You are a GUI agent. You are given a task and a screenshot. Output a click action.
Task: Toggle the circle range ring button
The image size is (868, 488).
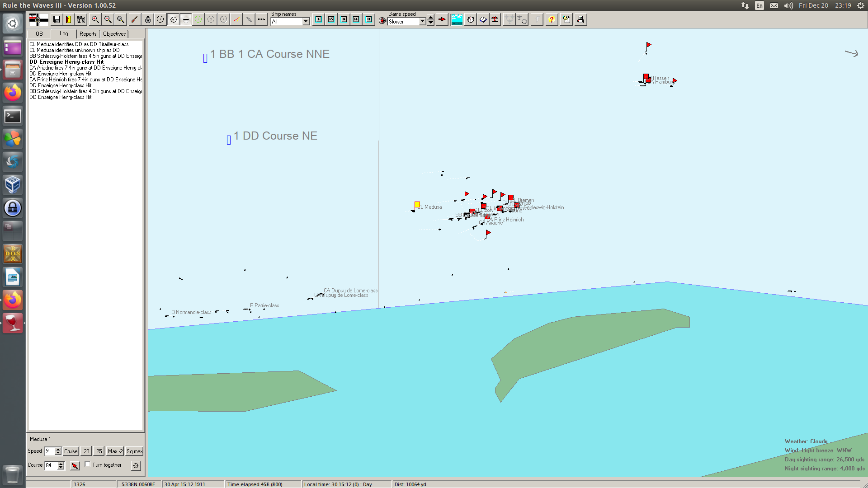160,19
